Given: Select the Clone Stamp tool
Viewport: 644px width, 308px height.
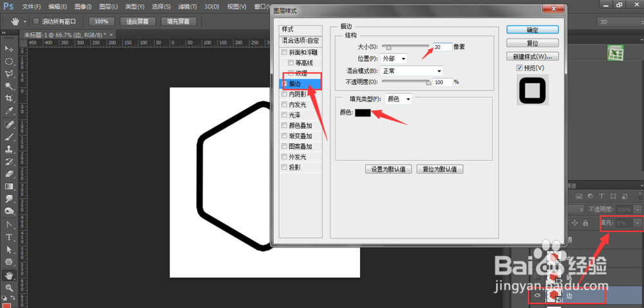Looking at the screenshot, I should click(x=8, y=149).
